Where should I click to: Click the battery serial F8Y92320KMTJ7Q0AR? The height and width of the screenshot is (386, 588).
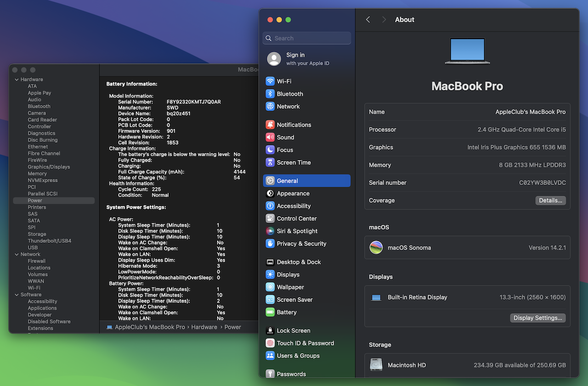194,102
